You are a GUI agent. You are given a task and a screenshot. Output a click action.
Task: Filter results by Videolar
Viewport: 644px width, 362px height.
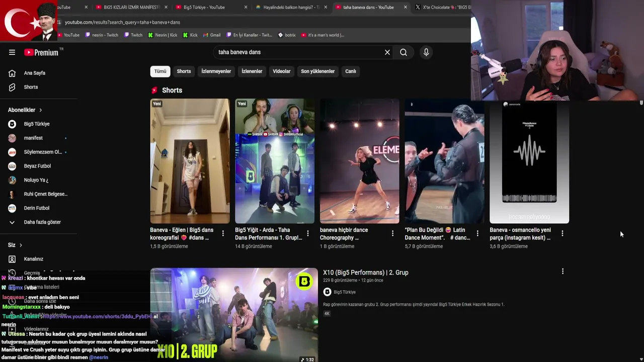(282, 71)
